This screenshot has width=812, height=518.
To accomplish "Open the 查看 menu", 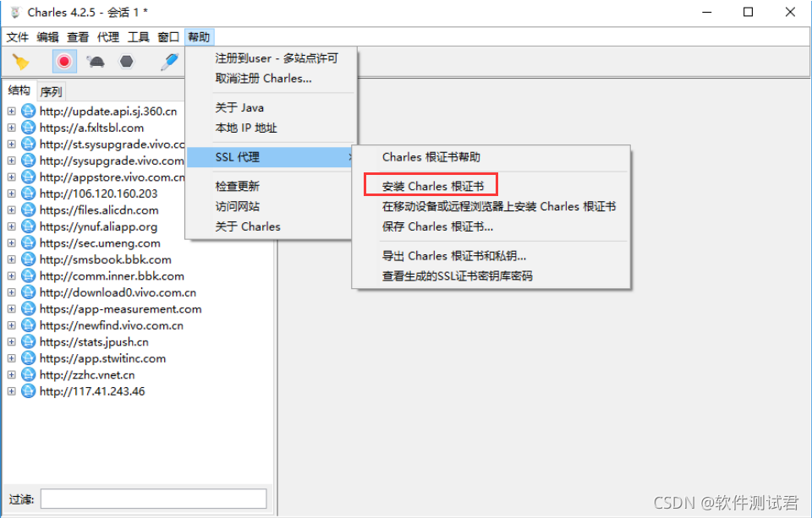I will 78,37.
